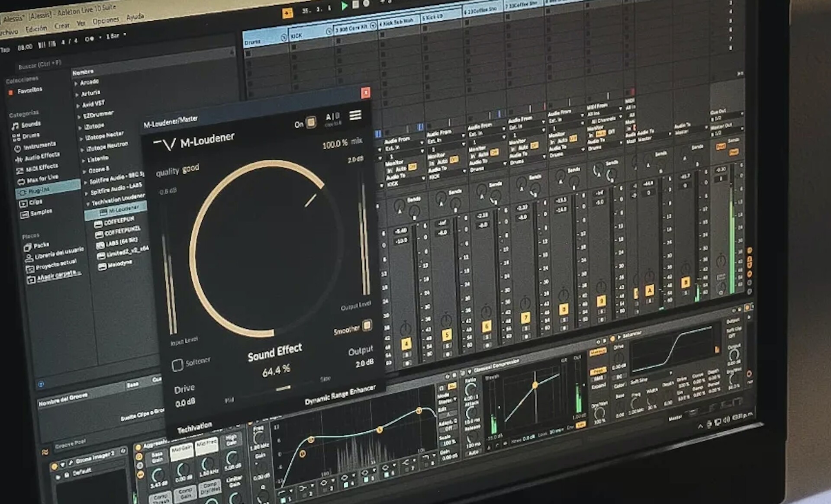831x504 pixels.
Task: Toggle the M-Loudener On power switch
Action: [x=311, y=122]
